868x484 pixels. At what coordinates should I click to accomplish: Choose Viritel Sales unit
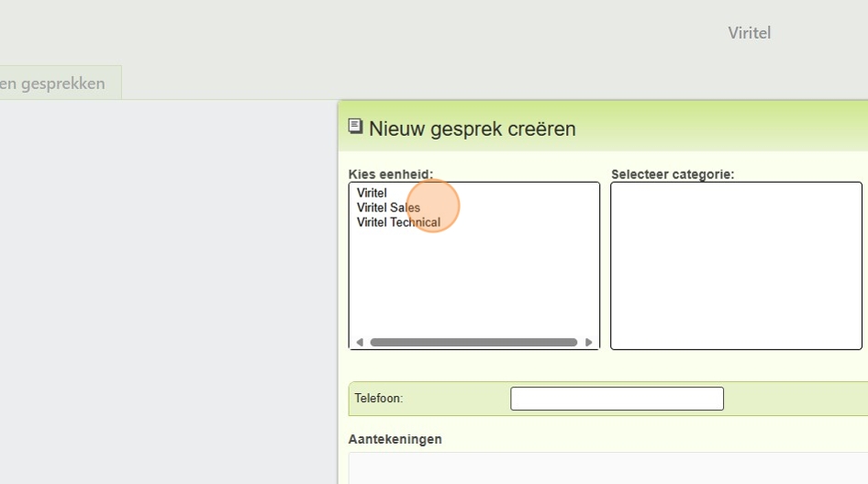point(388,208)
